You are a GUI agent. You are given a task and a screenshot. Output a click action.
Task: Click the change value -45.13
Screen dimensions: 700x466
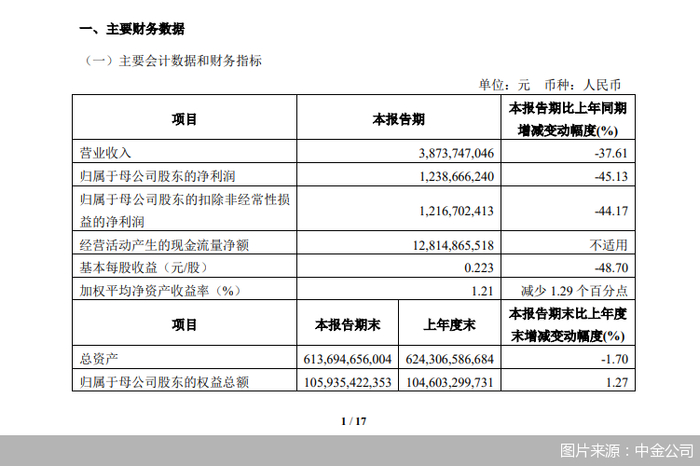click(611, 176)
